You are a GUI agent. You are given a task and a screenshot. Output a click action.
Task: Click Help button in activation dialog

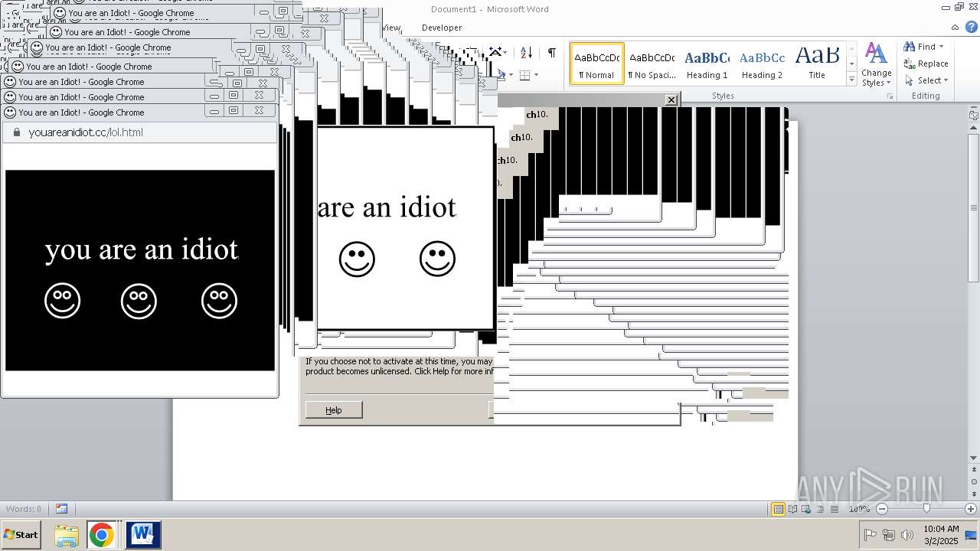coord(334,410)
